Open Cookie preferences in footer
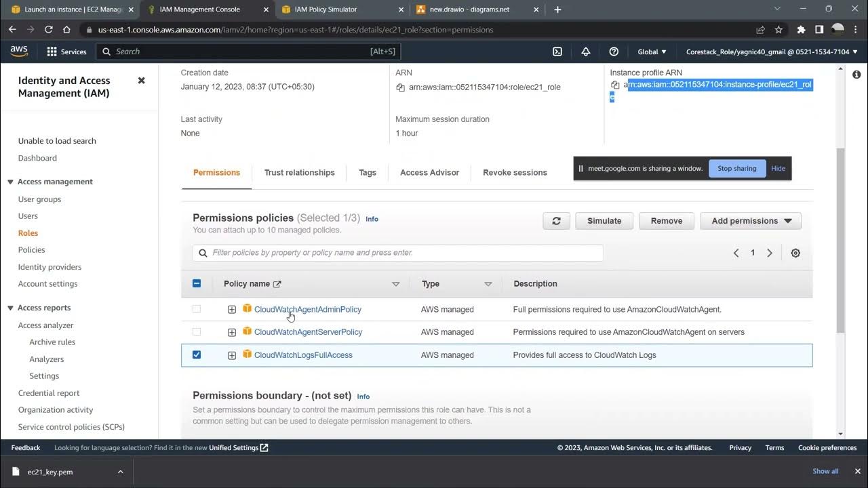 click(x=827, y=447)
